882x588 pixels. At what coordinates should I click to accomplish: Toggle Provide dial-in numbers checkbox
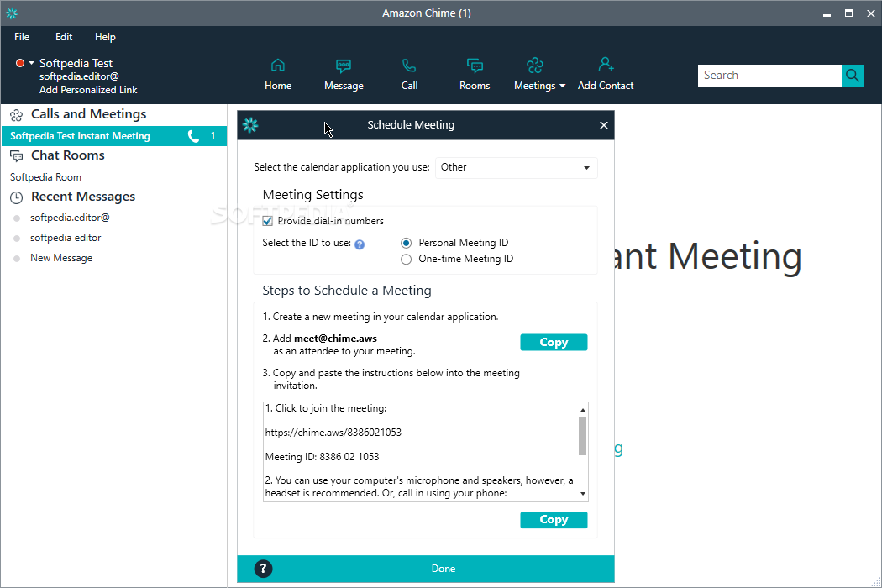(268, 221)
